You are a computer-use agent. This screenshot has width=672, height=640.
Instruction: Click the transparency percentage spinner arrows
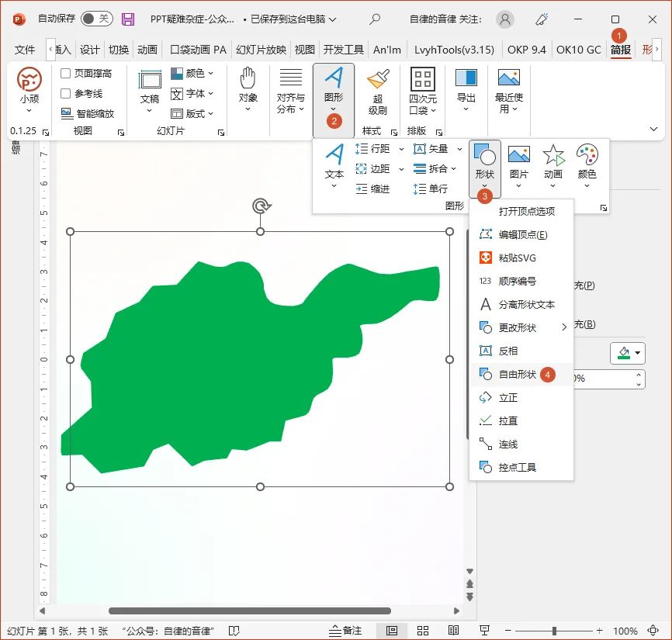[x=638, y=379]
